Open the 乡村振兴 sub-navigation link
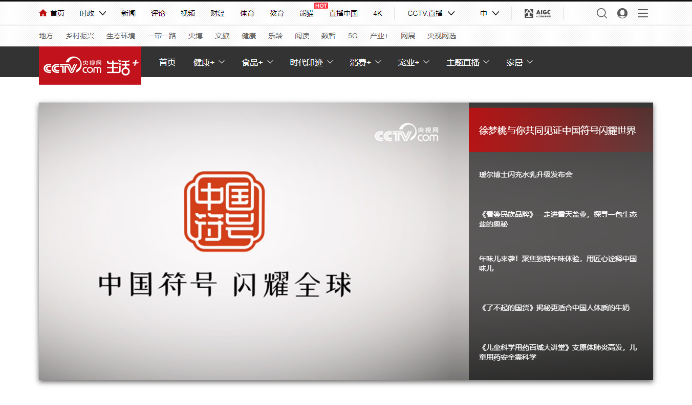692x405 pixels. tap(80, 36)
